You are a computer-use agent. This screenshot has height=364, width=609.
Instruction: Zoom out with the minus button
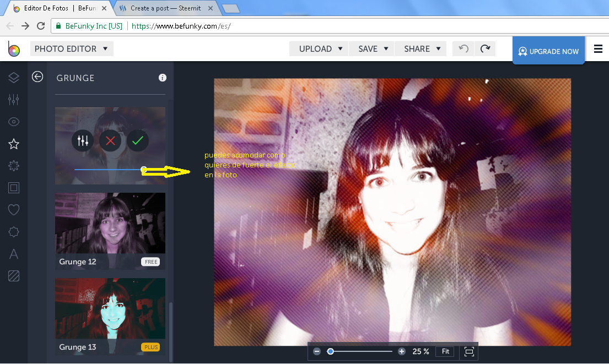coord(317,351)
